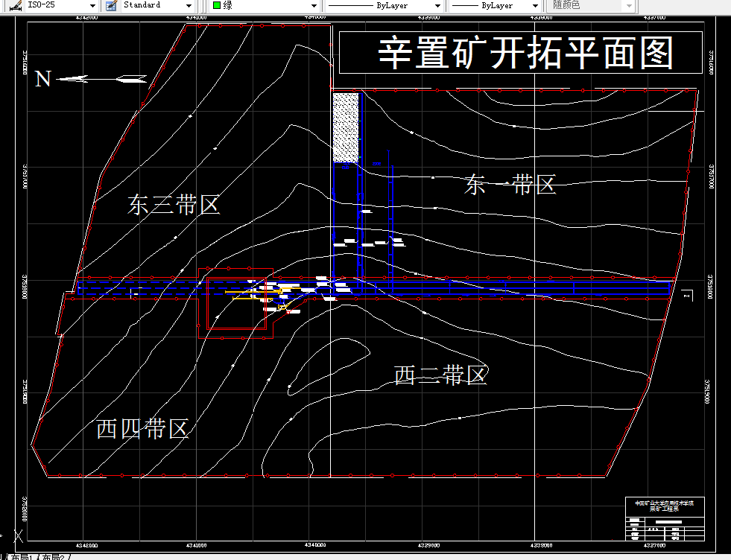Select the 西四带区 region label

tap(142, 430)
